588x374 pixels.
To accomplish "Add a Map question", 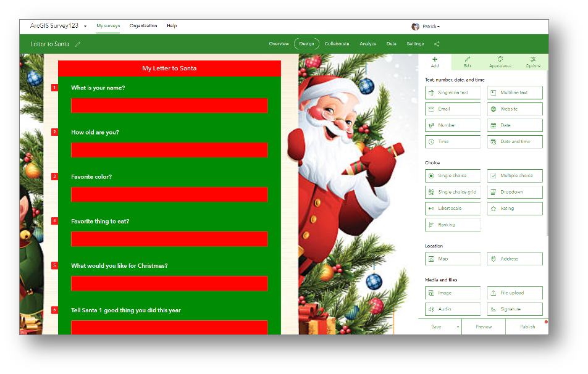I will 453,259.
